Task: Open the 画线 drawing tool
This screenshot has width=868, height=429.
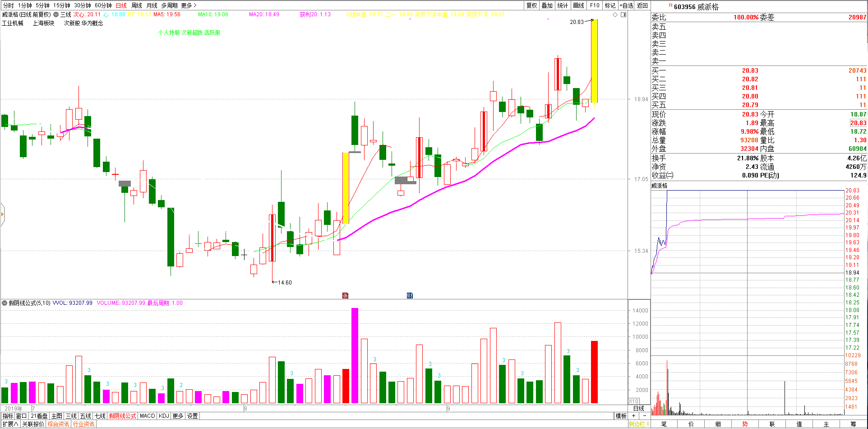Action: (x=579, y=5)
